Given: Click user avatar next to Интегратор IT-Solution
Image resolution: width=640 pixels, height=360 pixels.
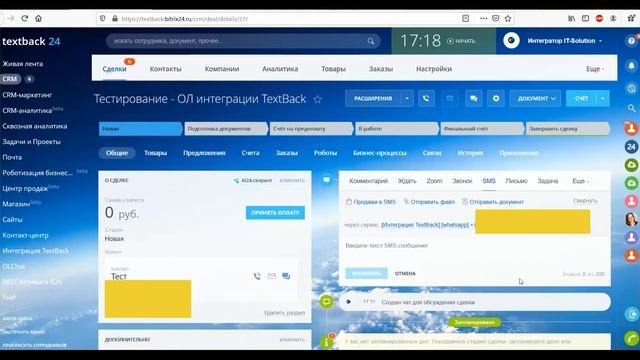Looking at the screenshot, I should 511,40.
